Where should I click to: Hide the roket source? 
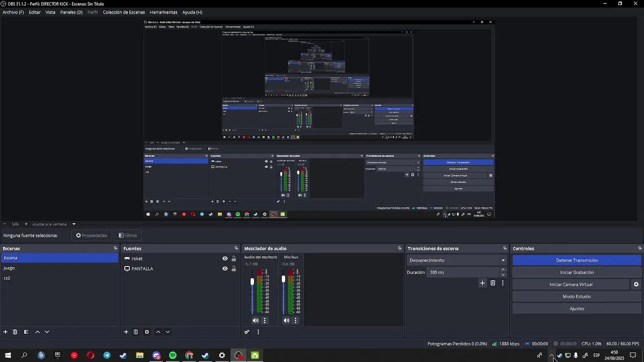[225, 258]
